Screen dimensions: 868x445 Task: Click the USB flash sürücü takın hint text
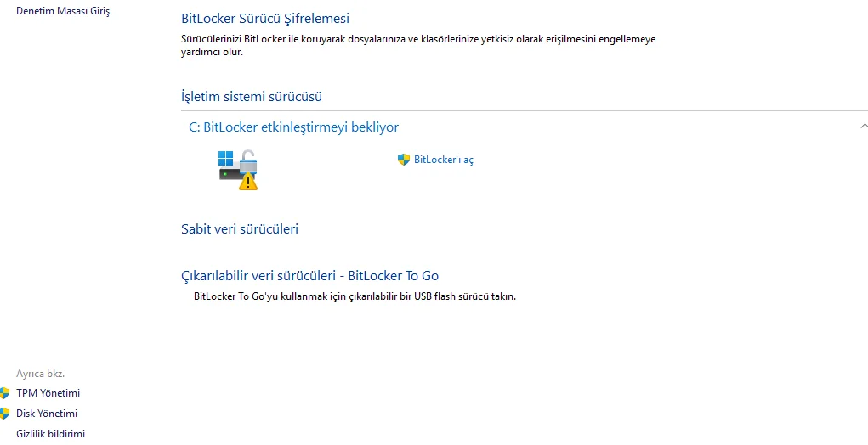pos(355,296)
